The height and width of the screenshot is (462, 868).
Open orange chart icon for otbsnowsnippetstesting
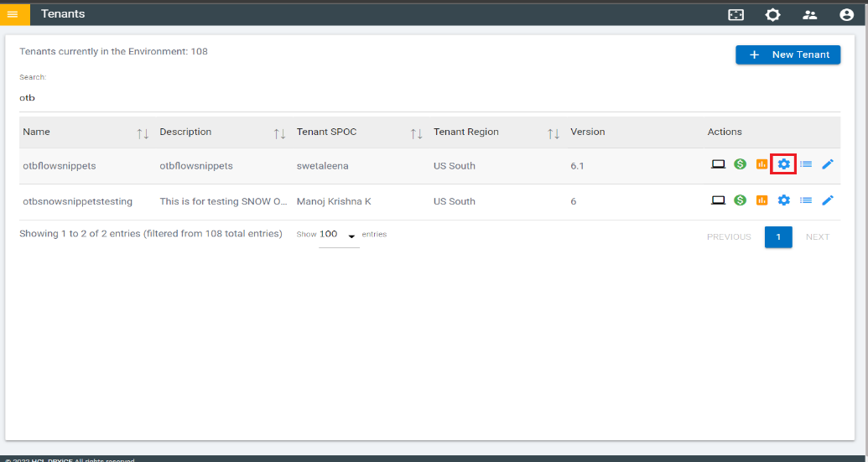[761, 200]
